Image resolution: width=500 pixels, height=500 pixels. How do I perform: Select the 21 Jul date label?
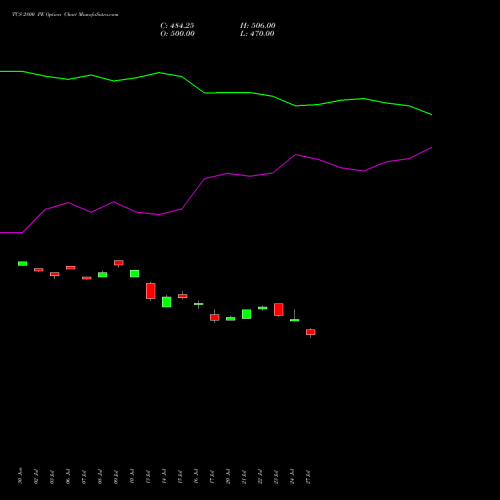tap(244, 477)
